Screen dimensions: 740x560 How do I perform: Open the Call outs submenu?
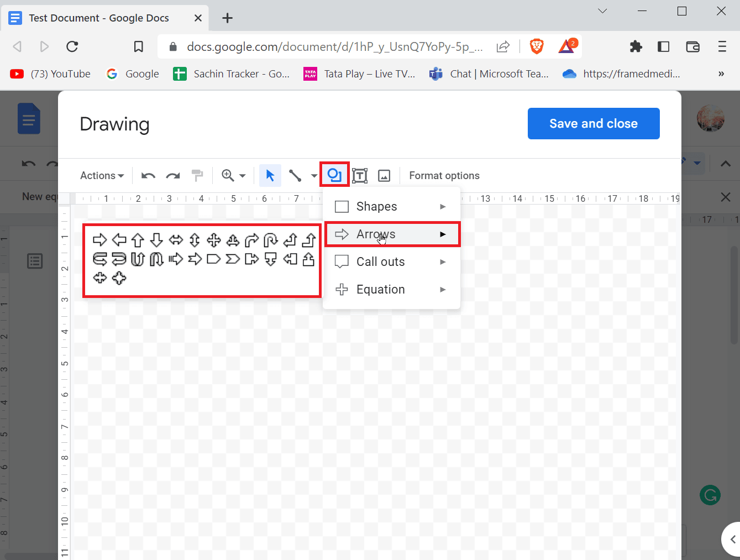pyautogui.click(x=380, y=261)
